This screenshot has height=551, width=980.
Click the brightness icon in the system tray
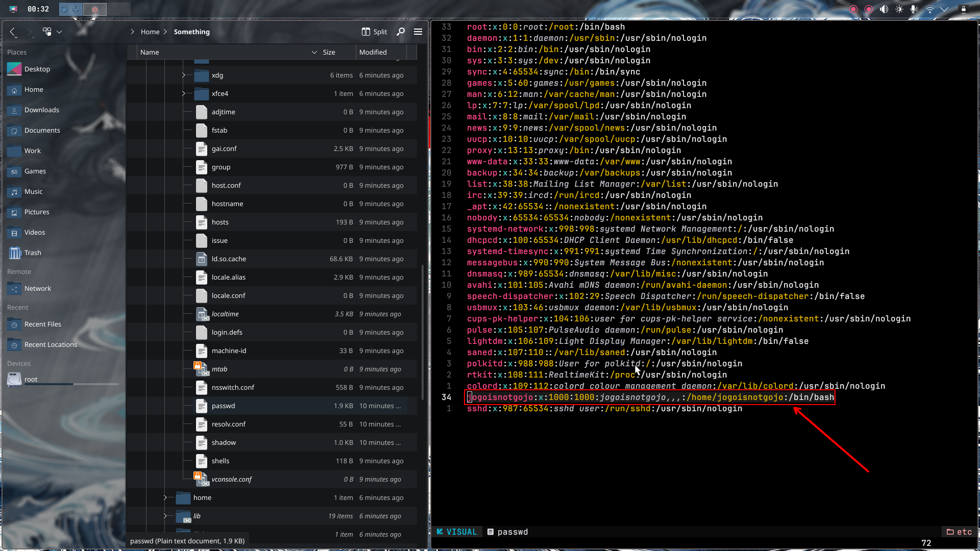click(899, 9)
